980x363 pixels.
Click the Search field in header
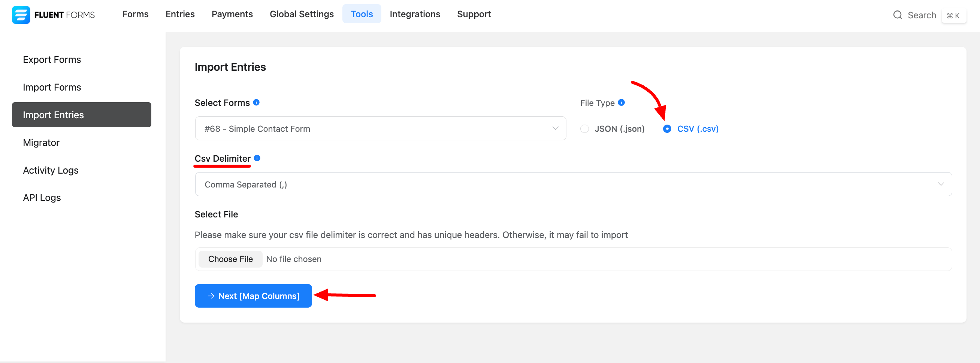point(921,15)
